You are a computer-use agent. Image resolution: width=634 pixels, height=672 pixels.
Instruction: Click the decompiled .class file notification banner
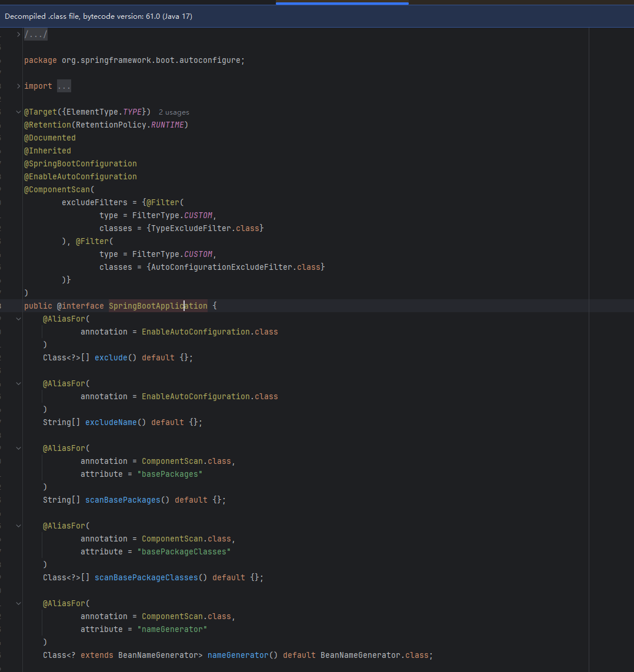pos(317,16)
